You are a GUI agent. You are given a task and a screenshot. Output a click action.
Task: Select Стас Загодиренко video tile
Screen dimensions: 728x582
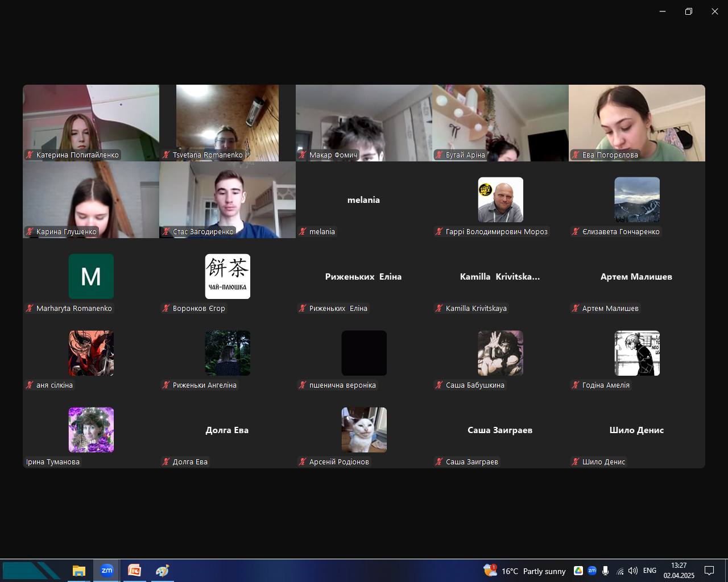point(227,199)
